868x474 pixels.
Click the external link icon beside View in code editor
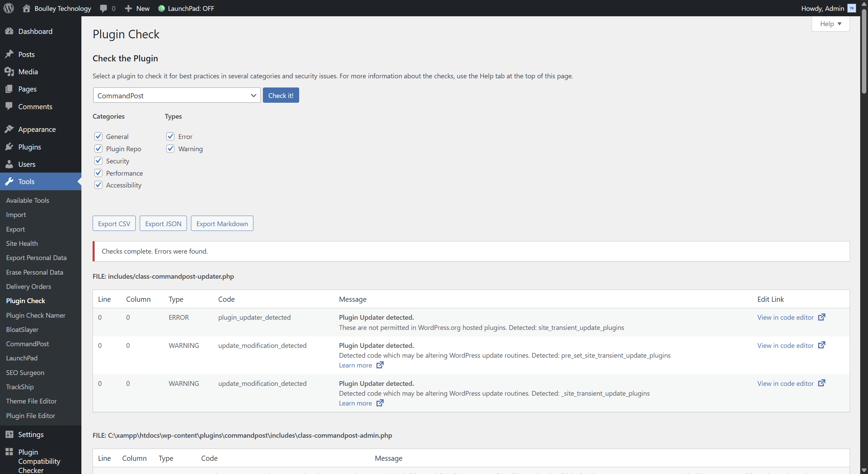821,317
